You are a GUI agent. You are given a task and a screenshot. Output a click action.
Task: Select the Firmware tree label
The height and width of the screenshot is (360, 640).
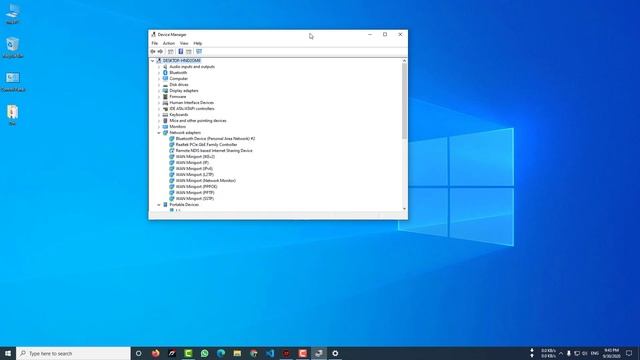178,97
